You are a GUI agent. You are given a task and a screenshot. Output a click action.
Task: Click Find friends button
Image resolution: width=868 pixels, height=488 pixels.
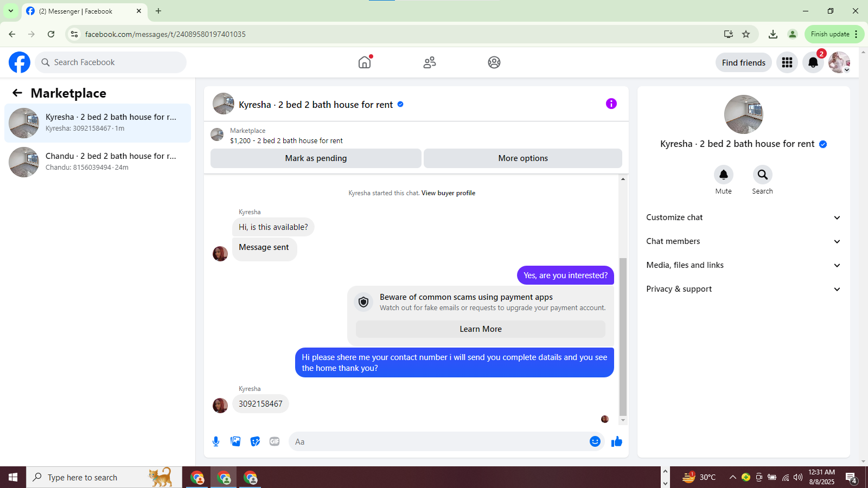tap(744, 62)
